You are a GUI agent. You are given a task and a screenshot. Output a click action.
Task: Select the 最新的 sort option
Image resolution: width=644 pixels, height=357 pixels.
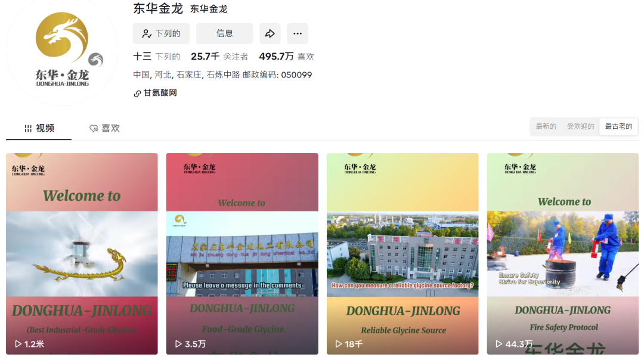coord(545,126)
